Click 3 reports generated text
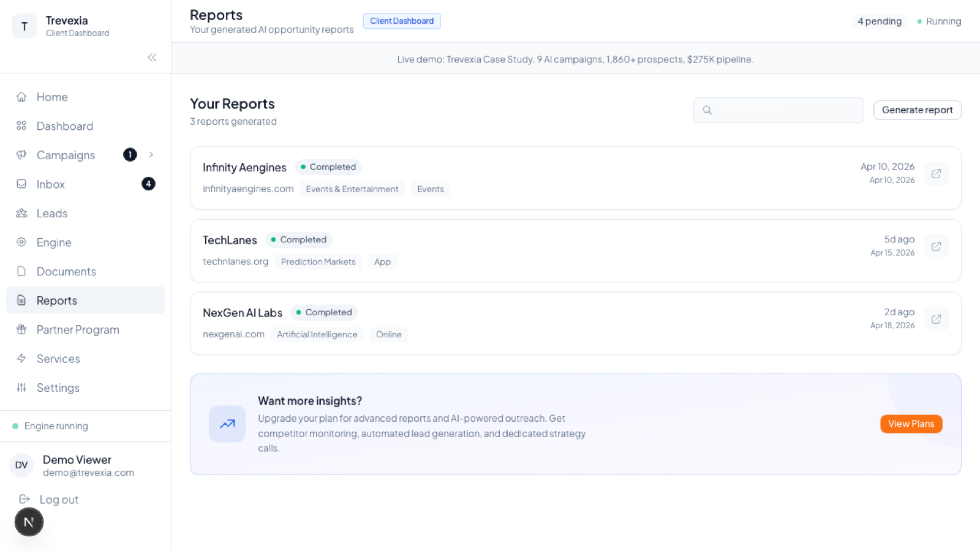Screen dimensions: 980x551 233,122
